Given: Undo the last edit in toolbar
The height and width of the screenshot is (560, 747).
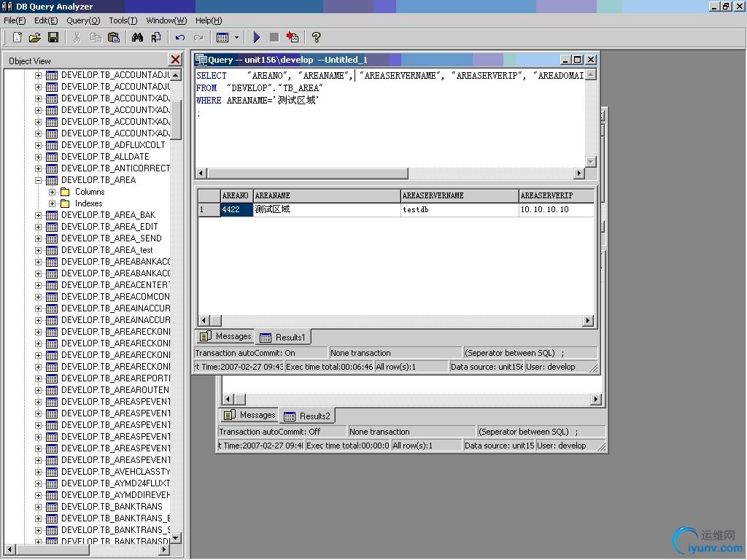Looking at the screenshot, I should tap(180, 37).
